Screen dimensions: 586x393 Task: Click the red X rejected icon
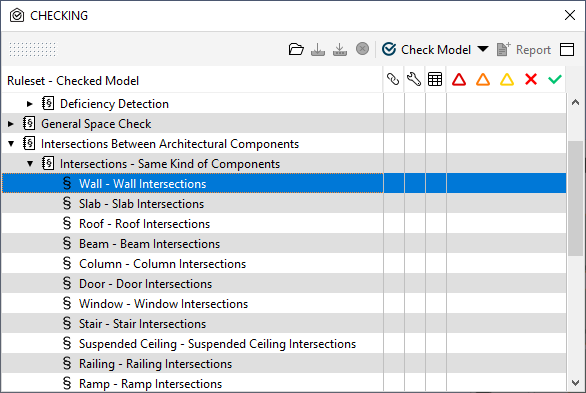[531, 79]
